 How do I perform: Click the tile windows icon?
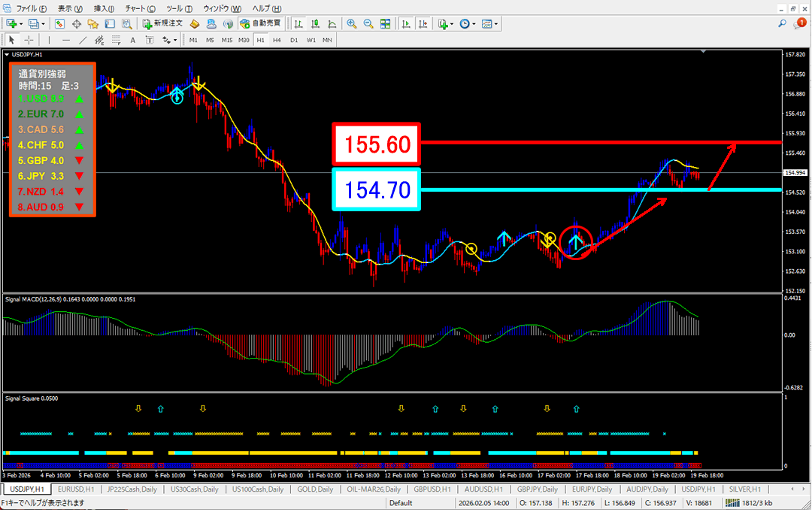tap(386, 24)
